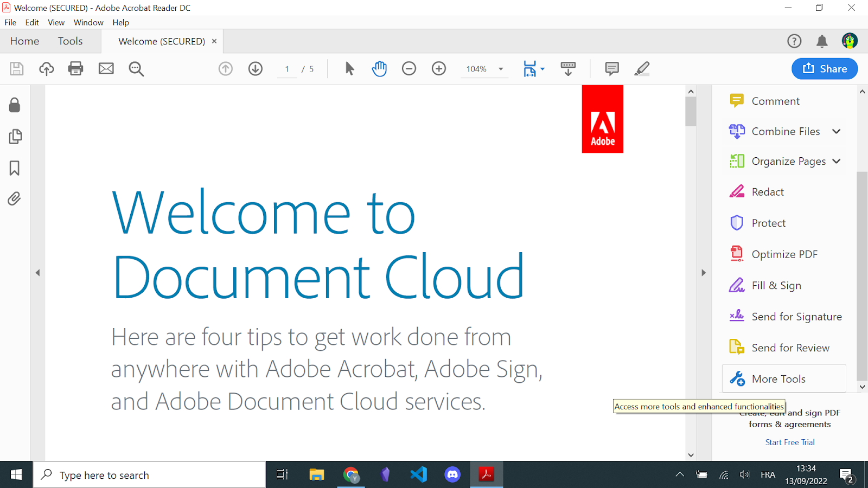Select the Highlight text pen icon
This screenshot has height=488, width=868.
642,69
